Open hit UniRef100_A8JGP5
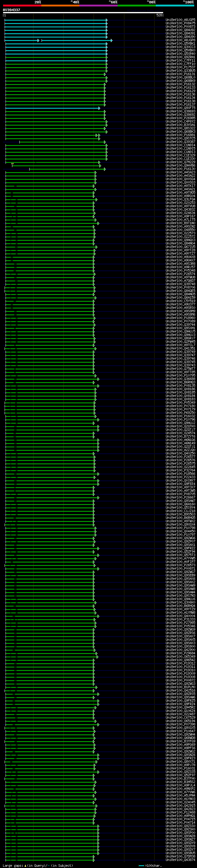 (x=180, y=20)
